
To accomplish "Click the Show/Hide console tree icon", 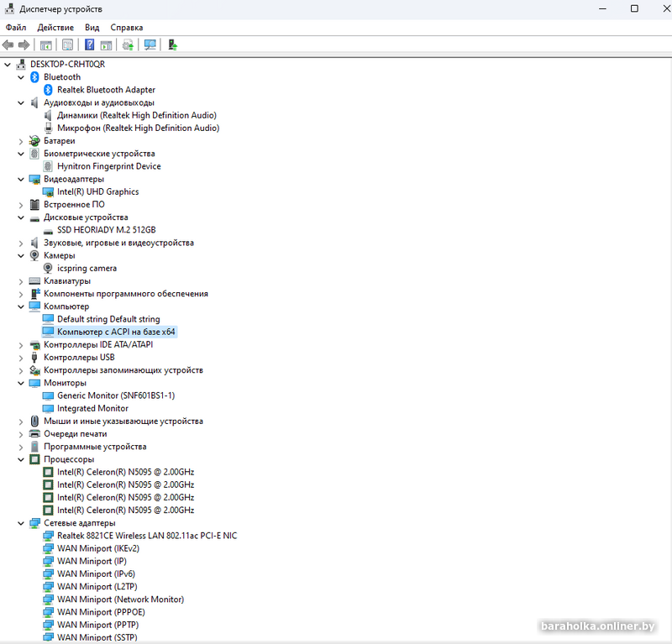I will pyautogui.click(x=46, y=45).
